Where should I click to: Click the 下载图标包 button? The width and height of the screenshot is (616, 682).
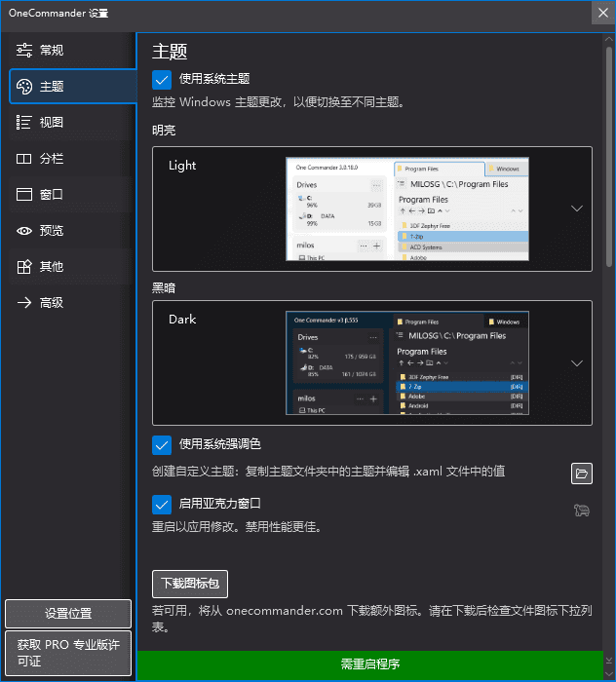pos(190,584)
